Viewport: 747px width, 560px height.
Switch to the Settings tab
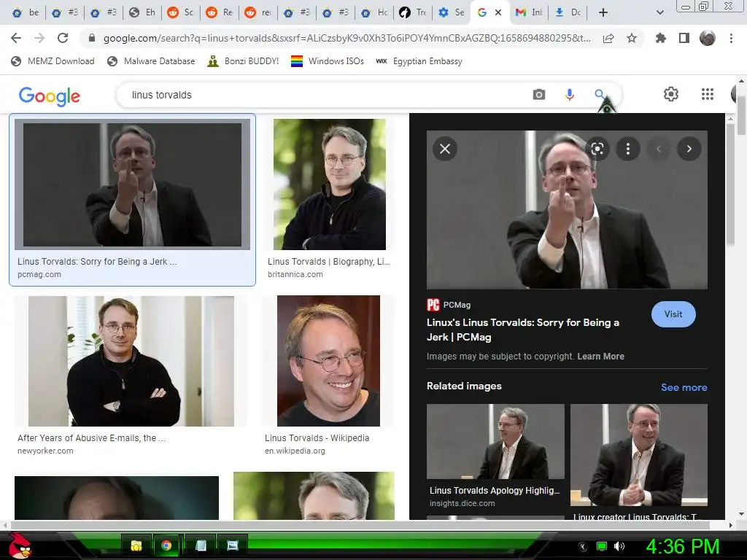coord(451,12)
